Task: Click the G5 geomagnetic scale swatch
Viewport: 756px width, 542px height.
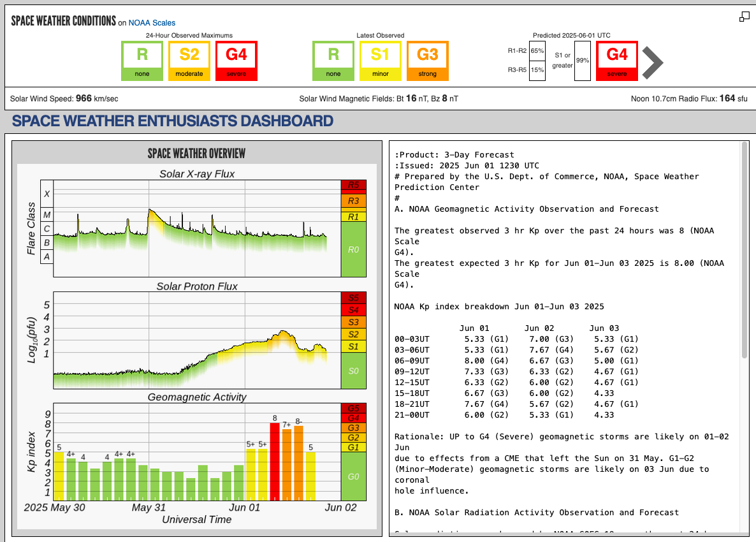Action: (x=353, y=409)
